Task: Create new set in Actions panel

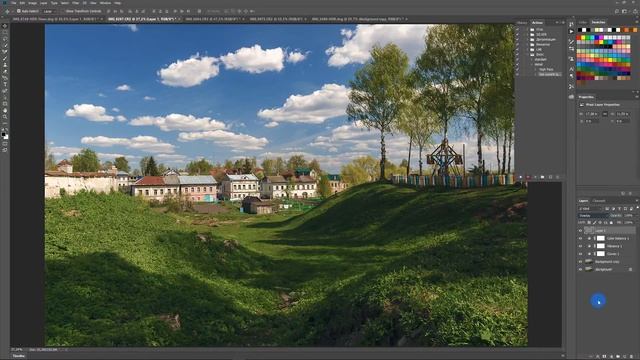Action: pos(542,177)
